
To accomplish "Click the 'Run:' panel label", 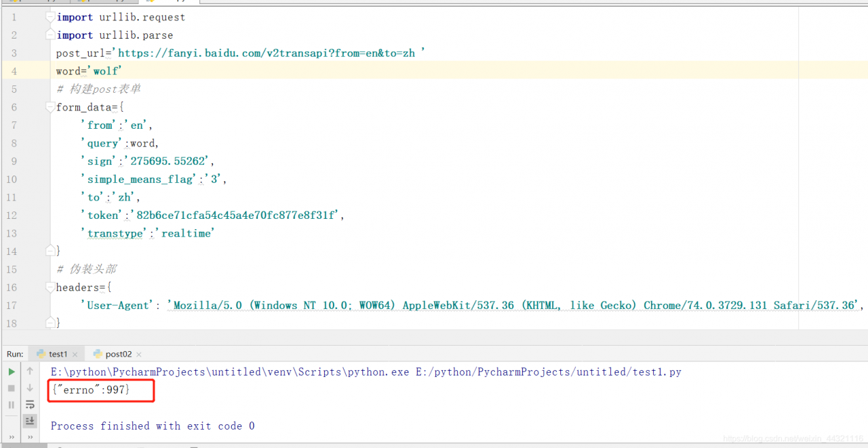I will (x=15, y=354).
